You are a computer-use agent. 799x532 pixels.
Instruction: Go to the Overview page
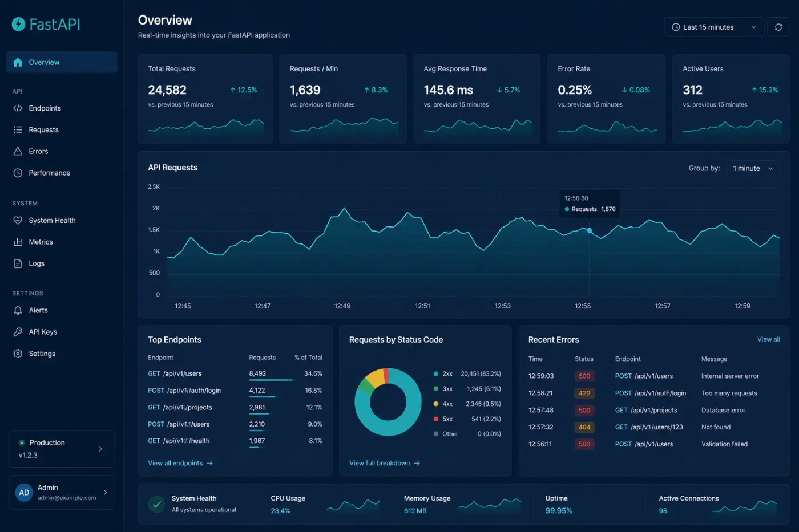pyautogui.click(x=62, y=62)
